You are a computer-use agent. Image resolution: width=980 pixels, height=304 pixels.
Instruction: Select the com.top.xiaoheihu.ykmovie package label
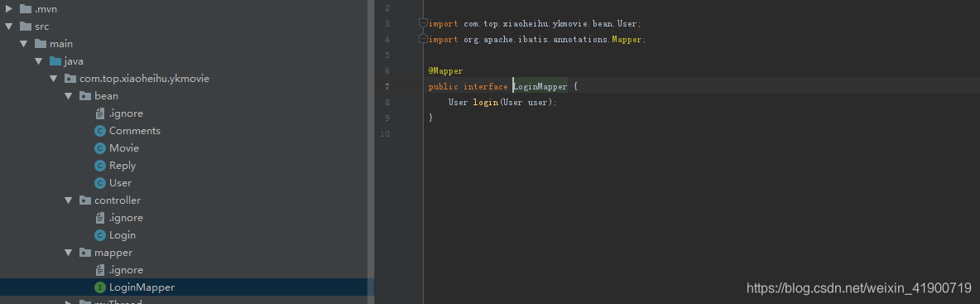[144, 79]
